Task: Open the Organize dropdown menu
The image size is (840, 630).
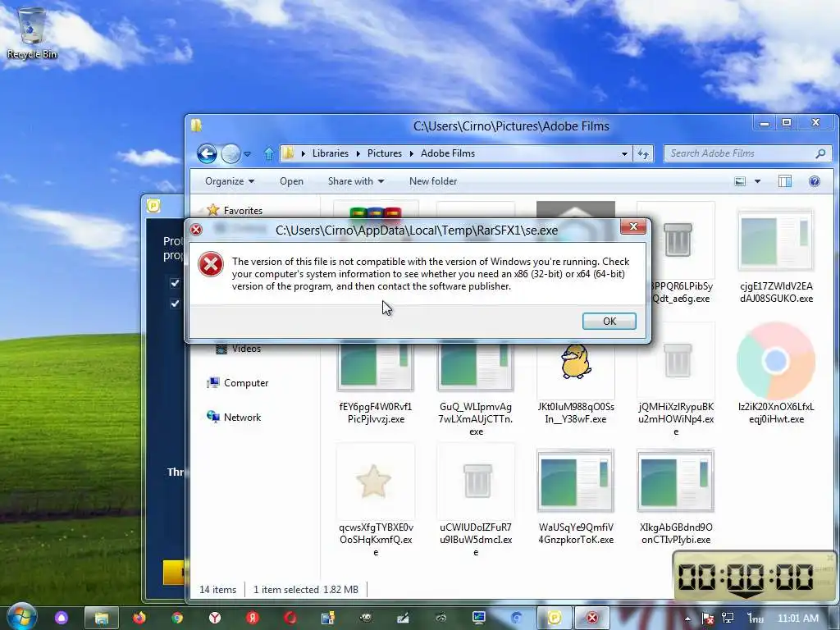Action: coord(230,181)
